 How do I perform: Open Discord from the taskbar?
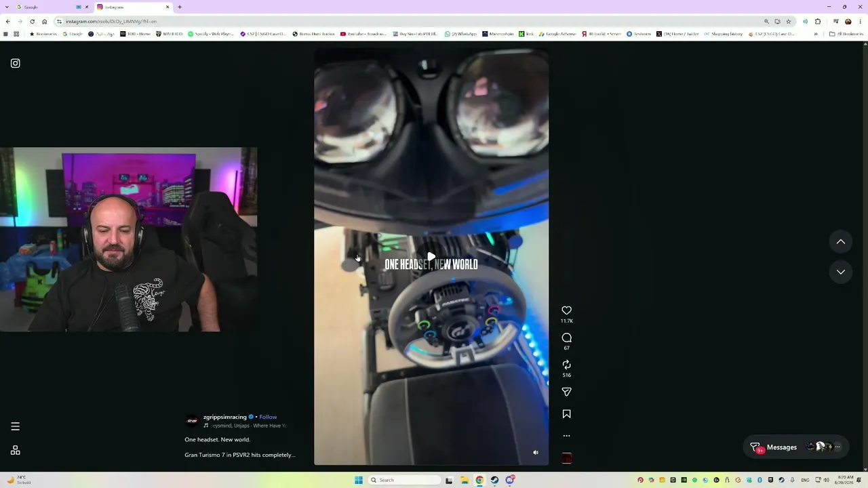(x=510, y=480)
